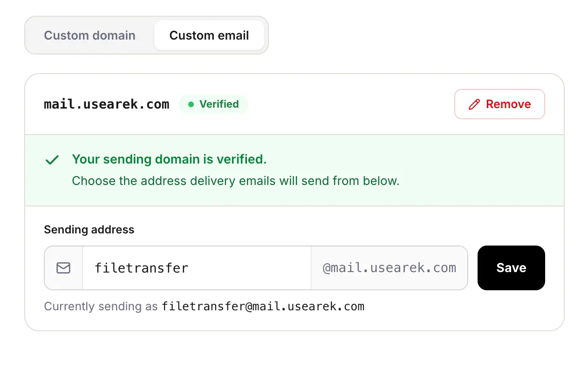Click the mail.usearek.com domain heading
588x369 pixels.
[107, 104]
